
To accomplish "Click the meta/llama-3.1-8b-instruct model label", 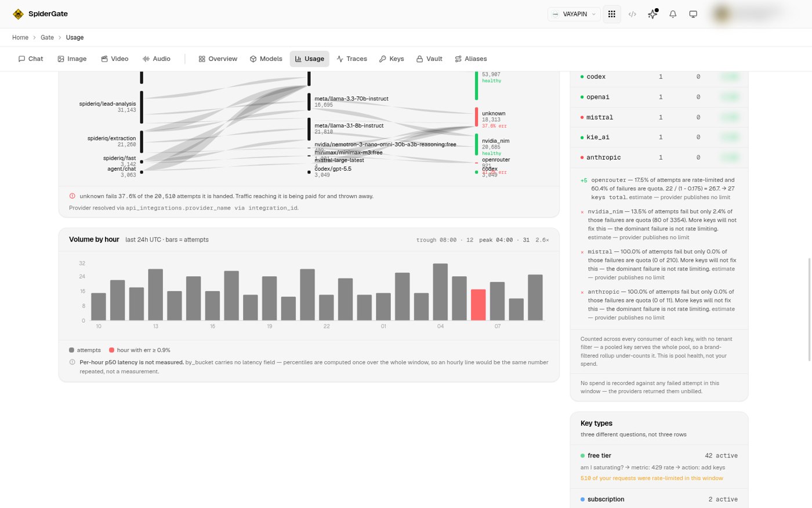I will (349, 125).
